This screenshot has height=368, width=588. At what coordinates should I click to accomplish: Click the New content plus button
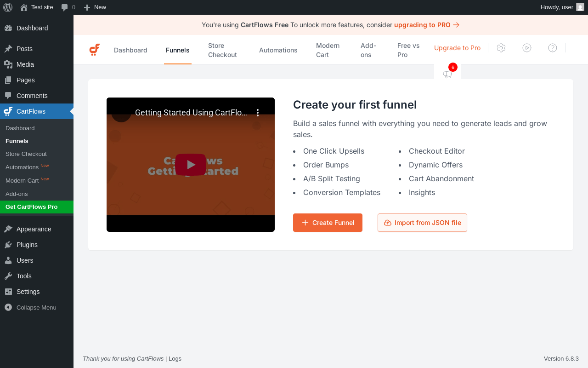95,7
